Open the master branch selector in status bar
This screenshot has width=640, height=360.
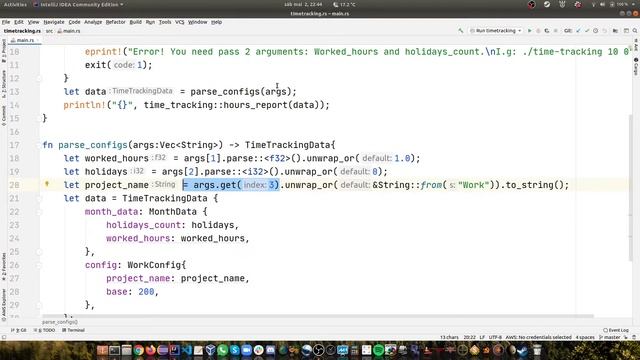pos(610,337)
